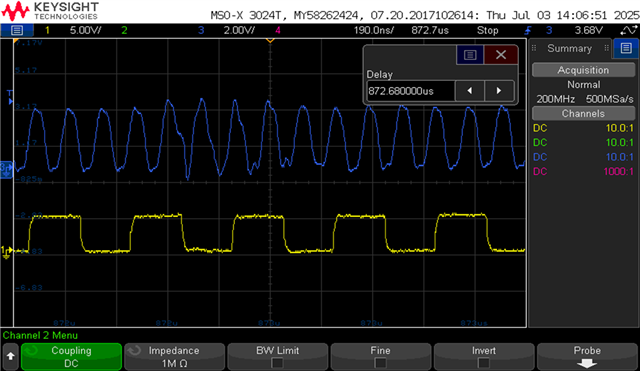Open the Probe submenu softkey
The height and width of the screenshot is (371, 640).
(x=587, y=357)
